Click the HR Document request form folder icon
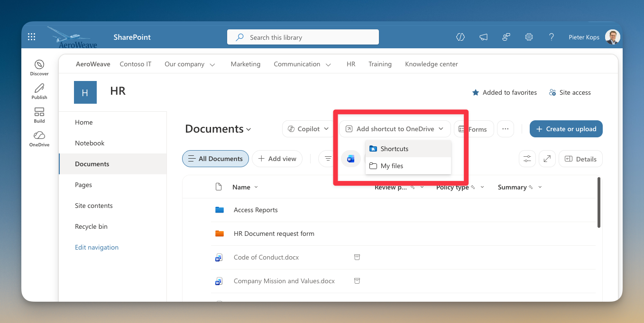644x323 pixels. [219, 233]
